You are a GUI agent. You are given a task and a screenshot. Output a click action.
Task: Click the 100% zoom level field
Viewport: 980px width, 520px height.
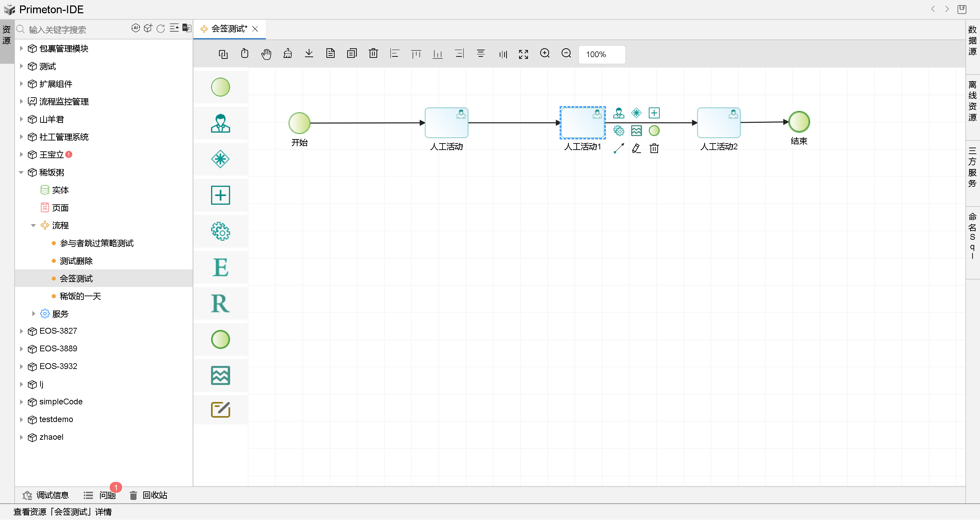point(601,54)
